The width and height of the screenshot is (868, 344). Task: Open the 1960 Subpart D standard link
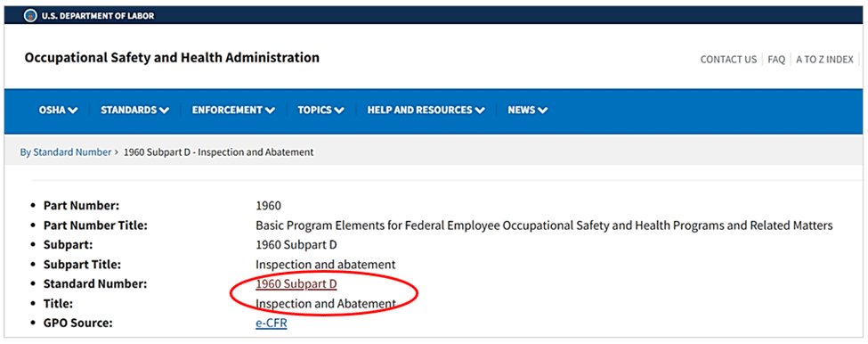(x=296, y=284)
